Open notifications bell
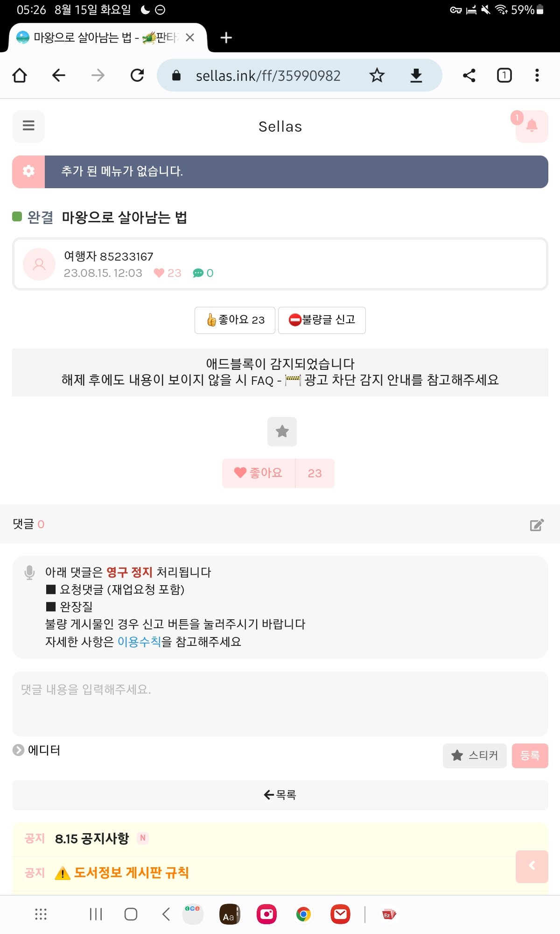The image size is (560, 934). 532,126
